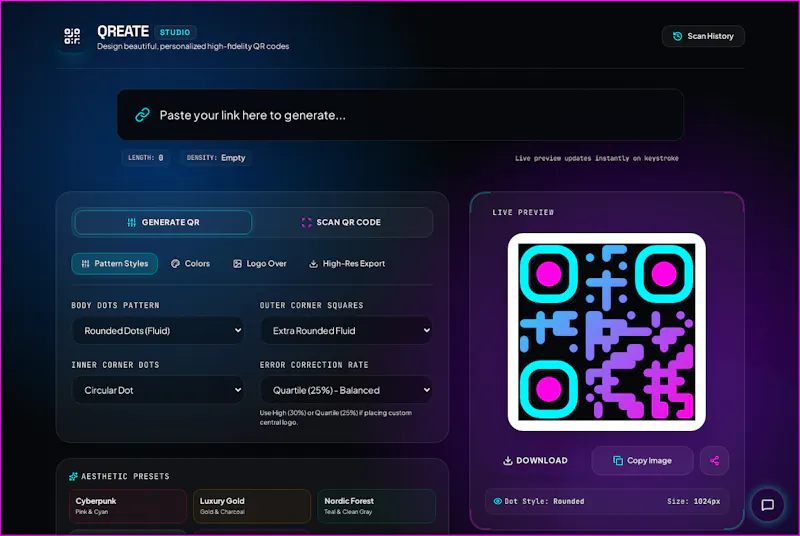
Task: Expand the Outer Corner Squares dropdown
Action: click(346, 330)
